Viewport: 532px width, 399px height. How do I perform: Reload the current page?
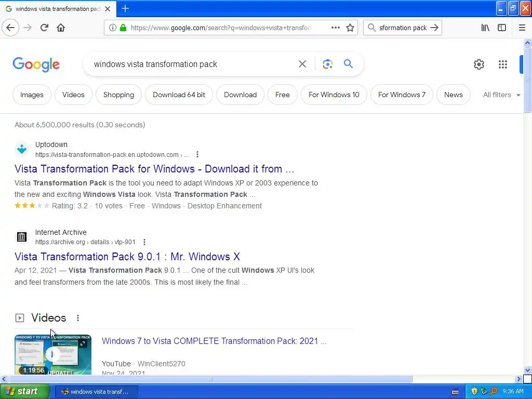coord(45,28)
